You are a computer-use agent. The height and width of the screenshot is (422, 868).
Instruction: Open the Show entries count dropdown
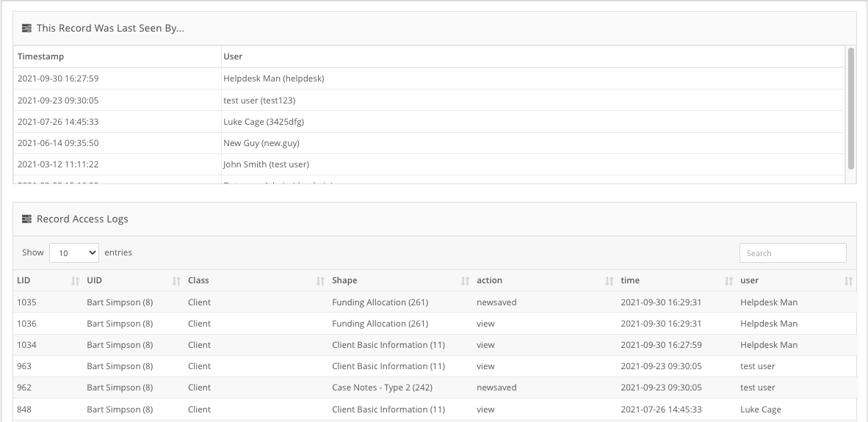pos(74,252)
